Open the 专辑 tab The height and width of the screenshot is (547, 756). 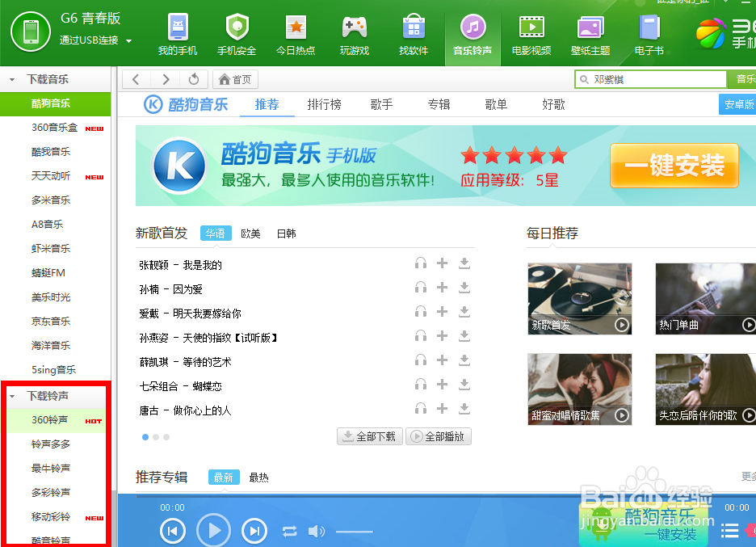click(x=439, y=104)
